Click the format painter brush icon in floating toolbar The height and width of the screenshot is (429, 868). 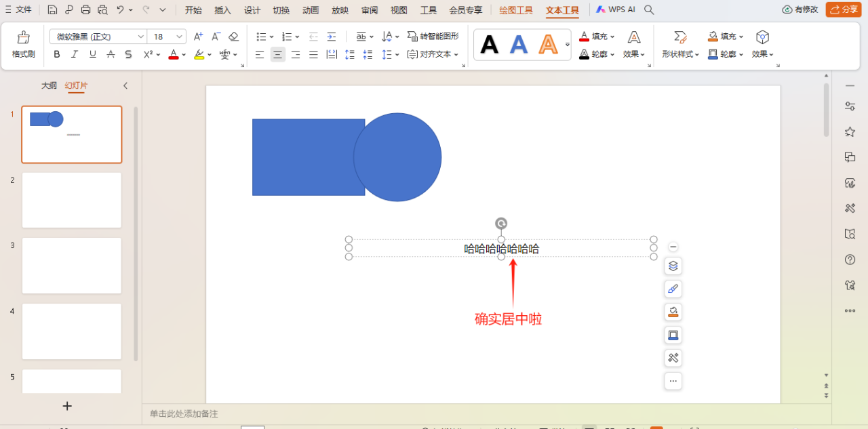point(673,289)
